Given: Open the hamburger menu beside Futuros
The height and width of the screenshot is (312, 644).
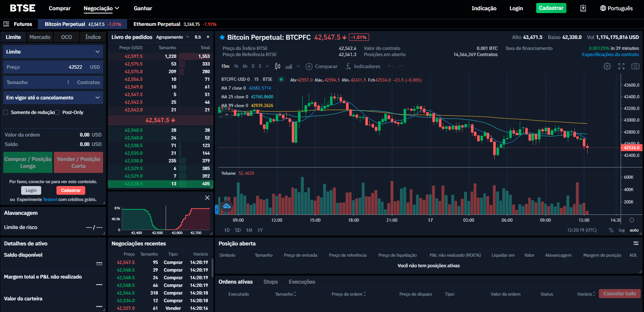Looking at the screenshot, I should point(6,24).
